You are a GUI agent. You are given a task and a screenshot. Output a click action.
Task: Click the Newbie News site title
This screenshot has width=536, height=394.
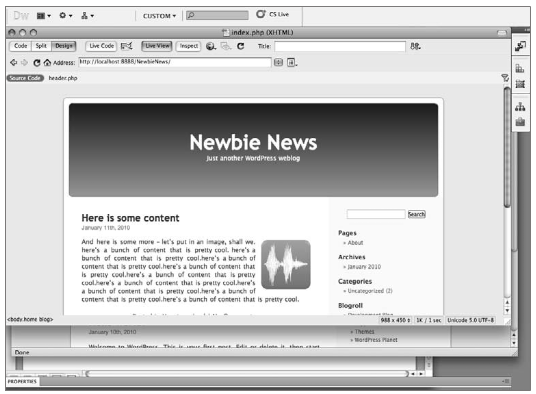pyautogui.click(x=253, y=142)
